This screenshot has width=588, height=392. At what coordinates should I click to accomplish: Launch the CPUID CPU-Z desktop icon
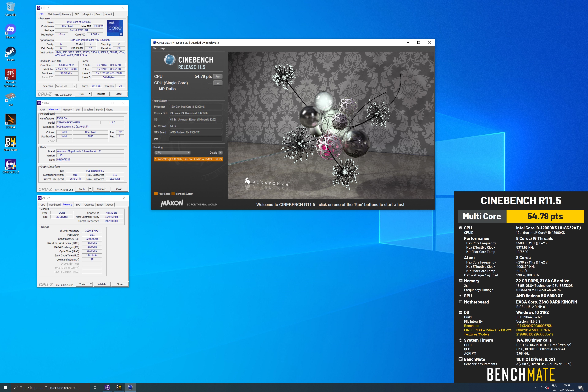pos(11,166)
